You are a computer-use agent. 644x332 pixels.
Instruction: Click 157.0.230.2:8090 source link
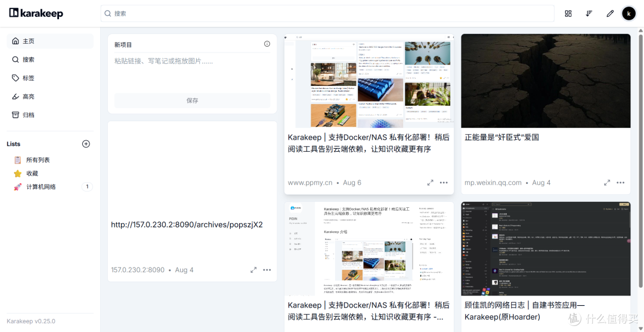(x=138, y=270)
